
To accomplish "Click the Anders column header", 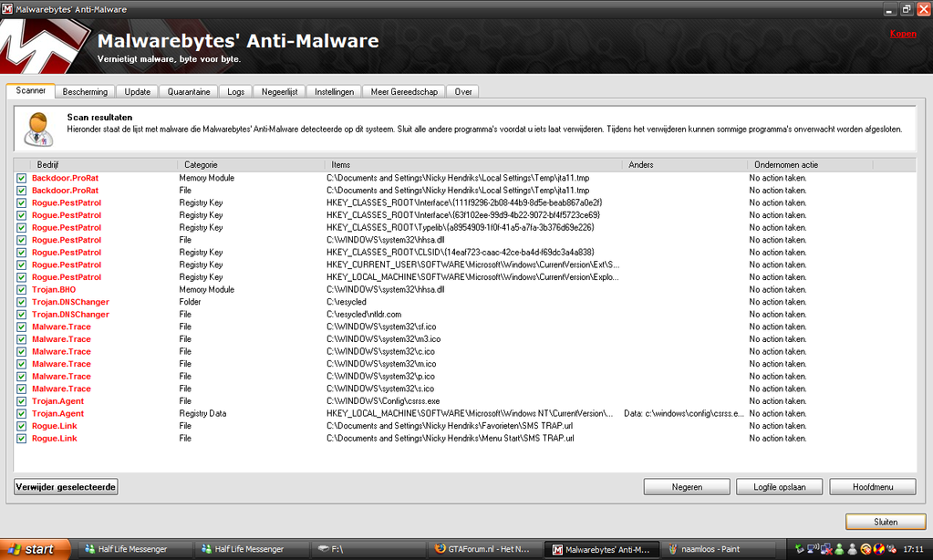I will pos(684,165).
